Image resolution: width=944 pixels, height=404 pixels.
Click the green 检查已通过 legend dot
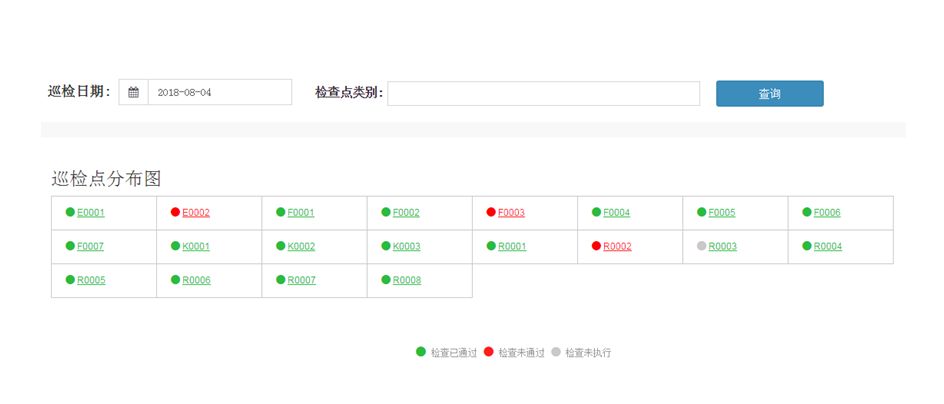point(421,352)
